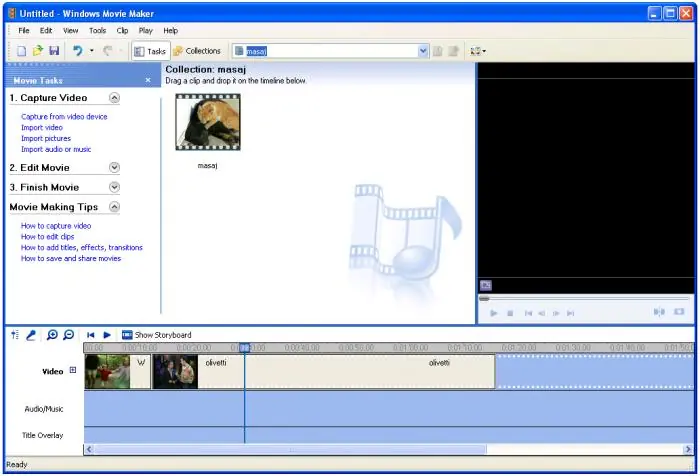
Task: Expand the Video track plus icon
Action: 73,370
